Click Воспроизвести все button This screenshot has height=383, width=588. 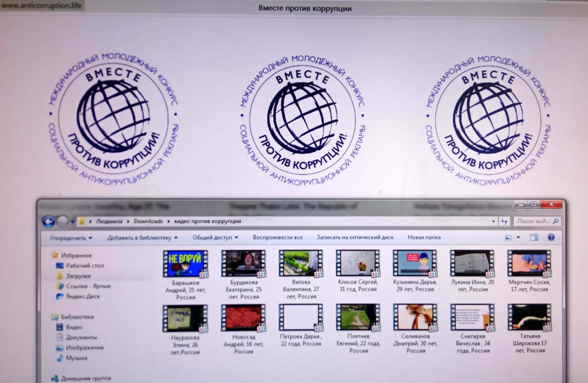tap(277, 238)
